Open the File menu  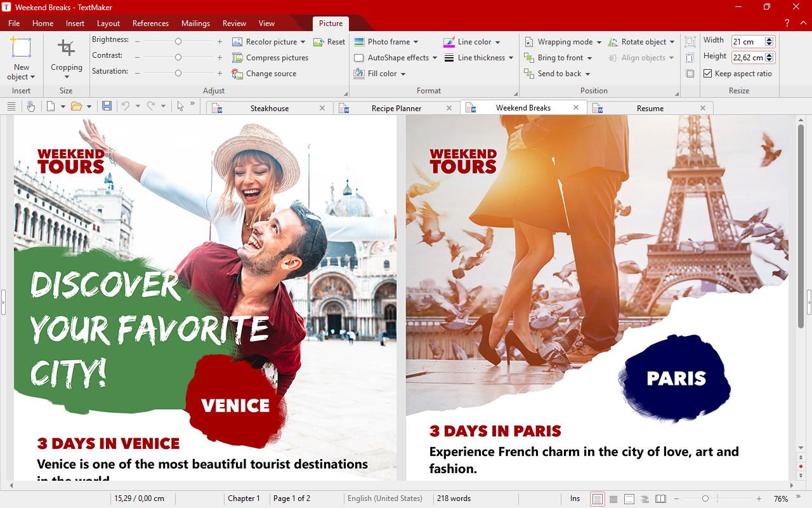coord(14,23)
